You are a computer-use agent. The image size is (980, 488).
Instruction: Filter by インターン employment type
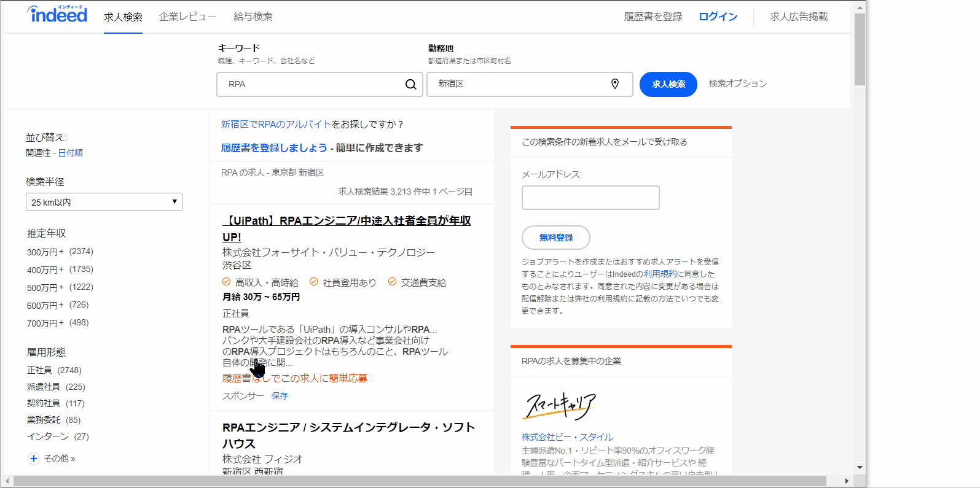pos(58,436)
